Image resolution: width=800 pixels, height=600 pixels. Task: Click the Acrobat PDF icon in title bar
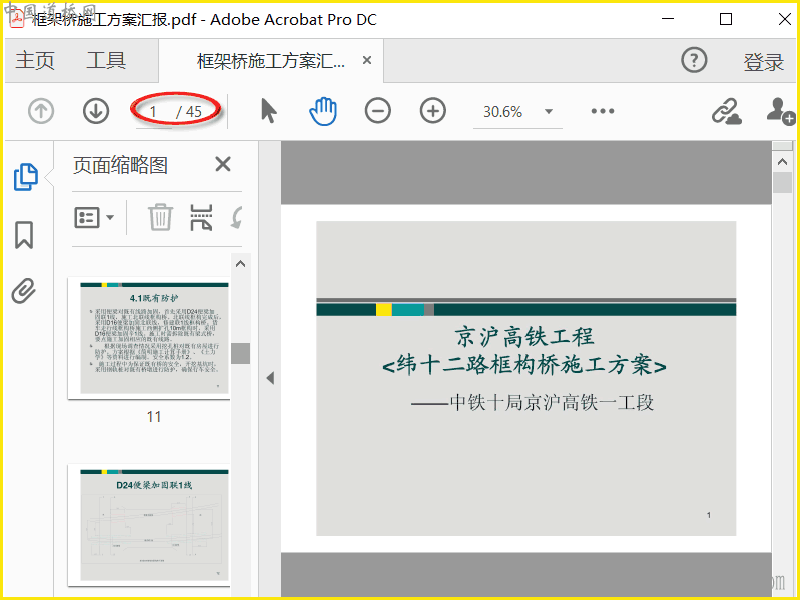pyautogui.click(x=18, y=19)
